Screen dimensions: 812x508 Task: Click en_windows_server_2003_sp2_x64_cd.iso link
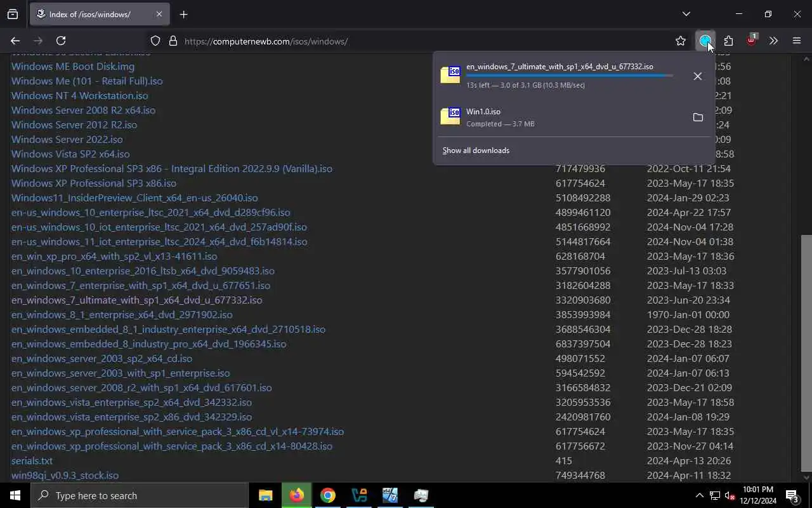click(101, 358)
